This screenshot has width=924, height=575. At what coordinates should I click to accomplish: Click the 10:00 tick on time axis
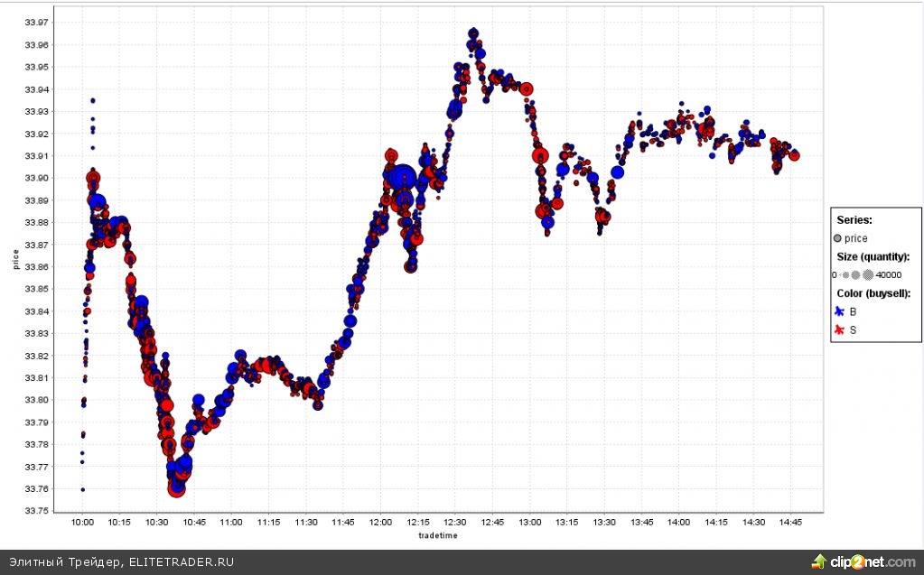point(82,522)
